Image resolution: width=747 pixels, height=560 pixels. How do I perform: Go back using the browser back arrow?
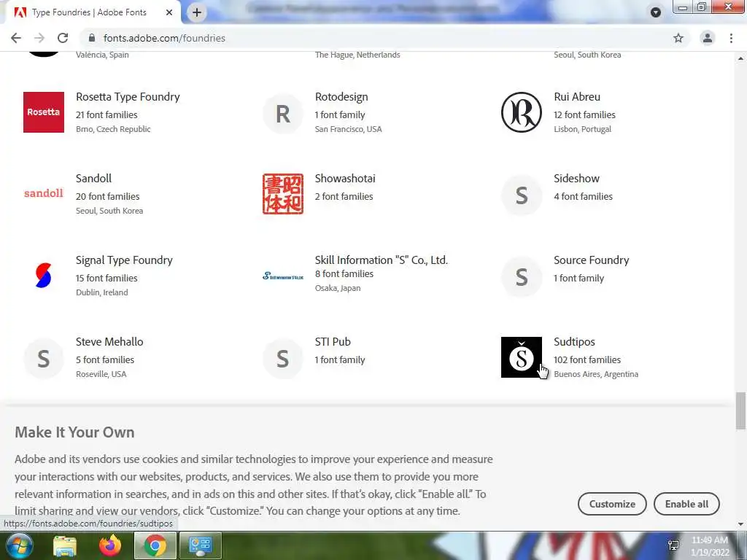16,38
